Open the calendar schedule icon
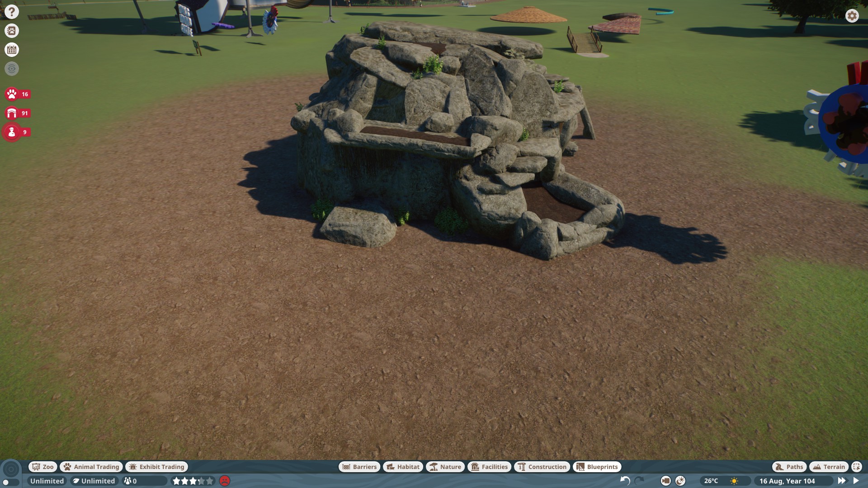 12,50
